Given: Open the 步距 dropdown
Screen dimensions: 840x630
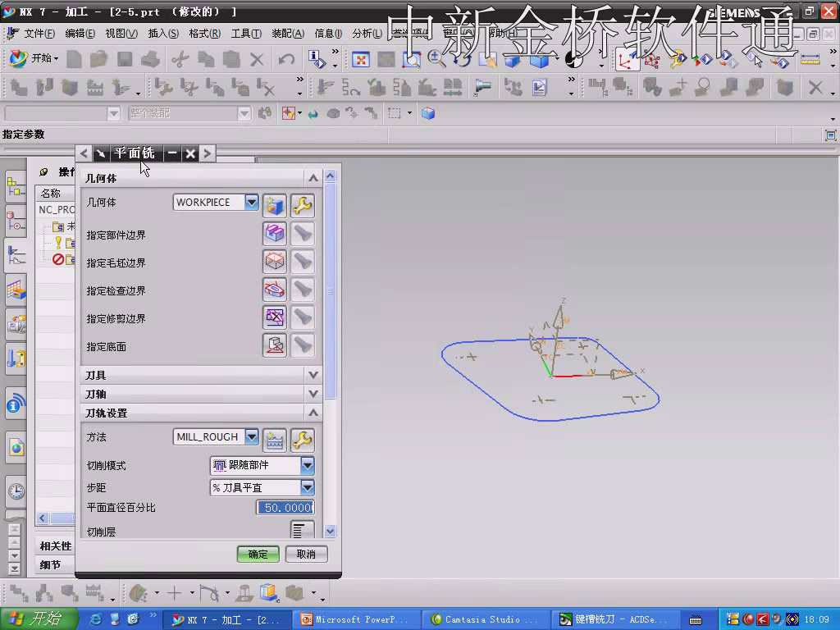Looking at the screenshot, I should pyautogui.click(x=307, y=487).
